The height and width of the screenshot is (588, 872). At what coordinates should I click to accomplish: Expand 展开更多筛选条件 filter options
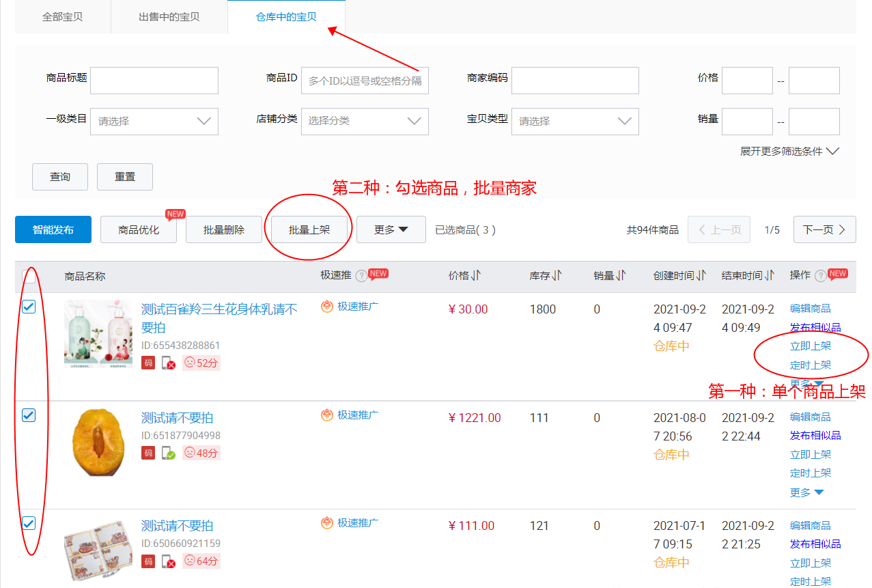[x=789, y=152]
